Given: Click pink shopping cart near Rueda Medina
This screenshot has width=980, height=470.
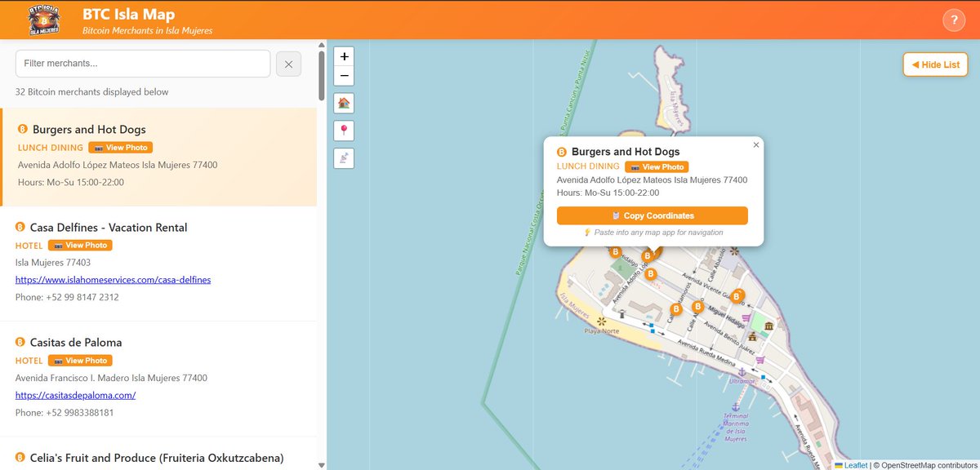Looking at the screenshot, I should tap(760, 360).
